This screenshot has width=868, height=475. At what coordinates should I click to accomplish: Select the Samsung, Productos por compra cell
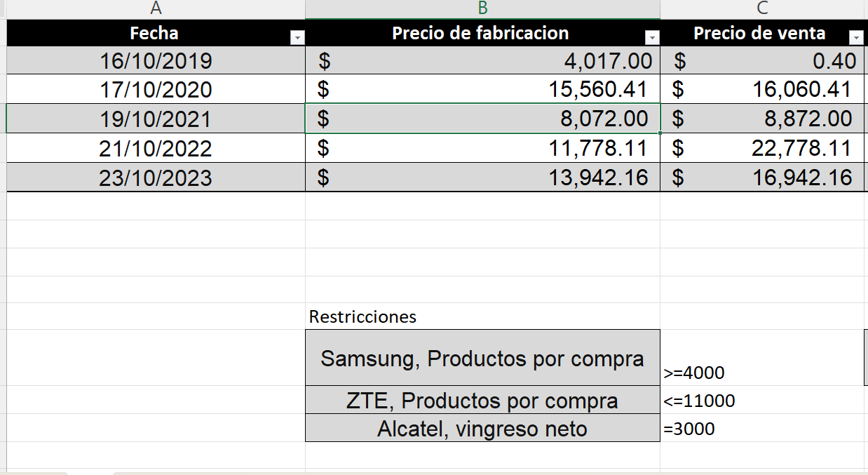[x=482, y=358]
